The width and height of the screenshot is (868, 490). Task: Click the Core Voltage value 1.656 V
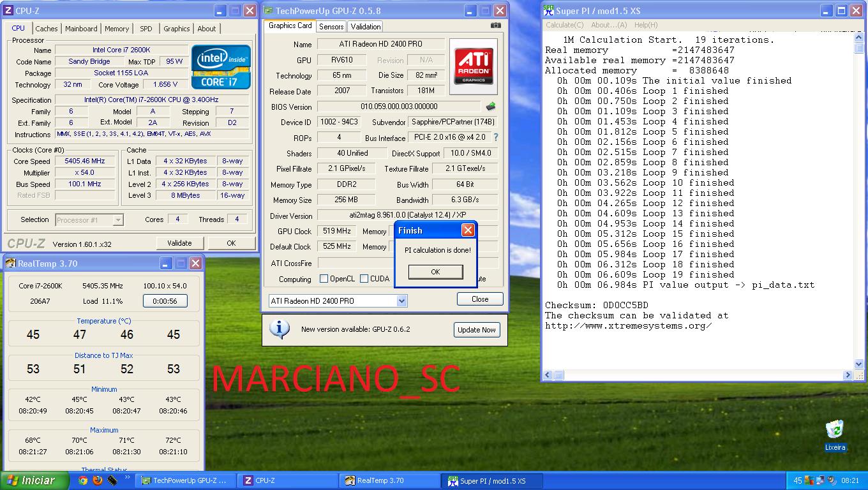pos(165,84)
